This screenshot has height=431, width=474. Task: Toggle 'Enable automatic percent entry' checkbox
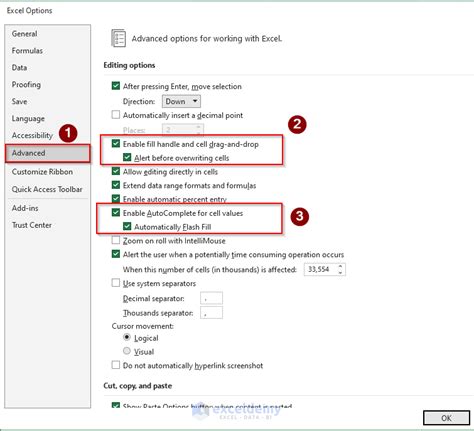pyautogui.click(x=116, y=199)
